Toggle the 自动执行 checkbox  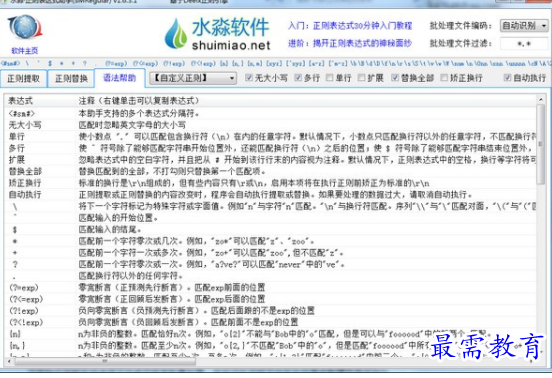coord(507,78)
